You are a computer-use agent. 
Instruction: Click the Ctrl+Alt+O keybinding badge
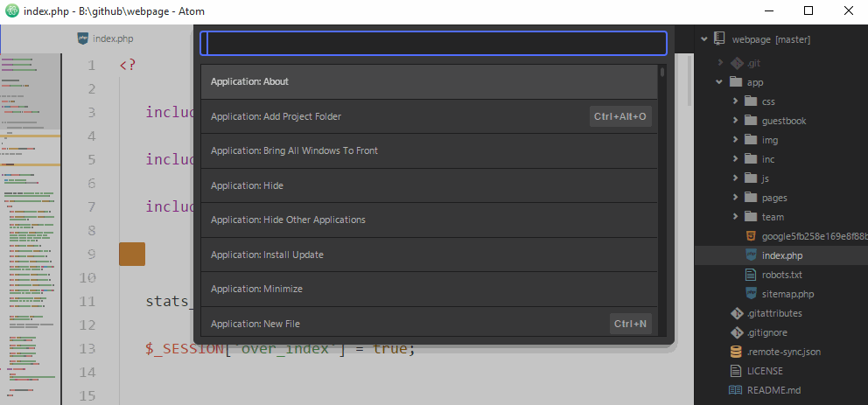click(x=620, y=116)
